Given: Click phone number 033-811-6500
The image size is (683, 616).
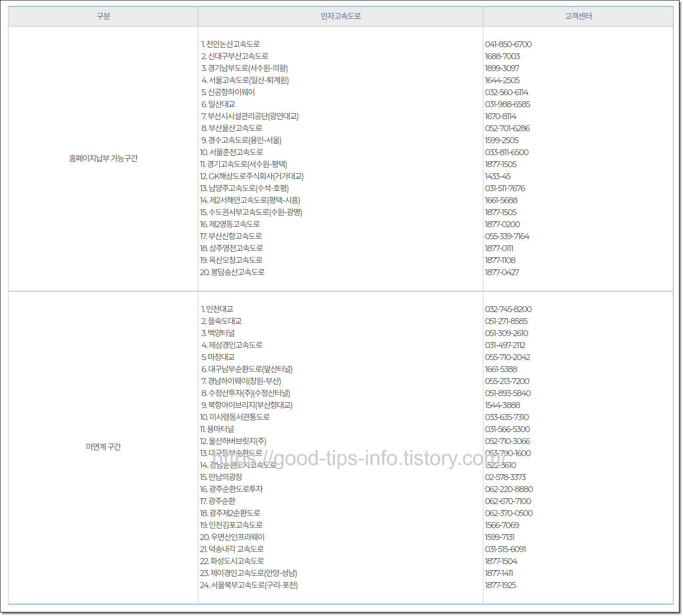Looking at the screenshot, I should (x=507, y=152).
